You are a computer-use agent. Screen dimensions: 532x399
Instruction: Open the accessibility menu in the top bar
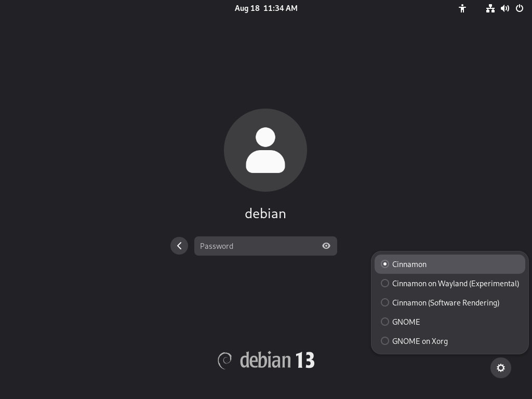(x=462, y=8)
